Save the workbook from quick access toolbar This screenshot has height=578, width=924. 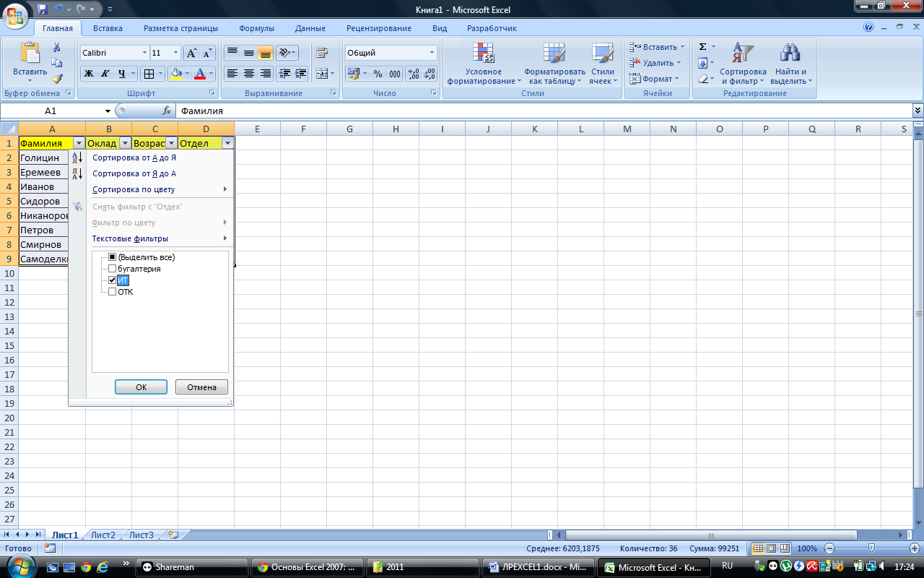pyautogui.click(x=42, y=9)
